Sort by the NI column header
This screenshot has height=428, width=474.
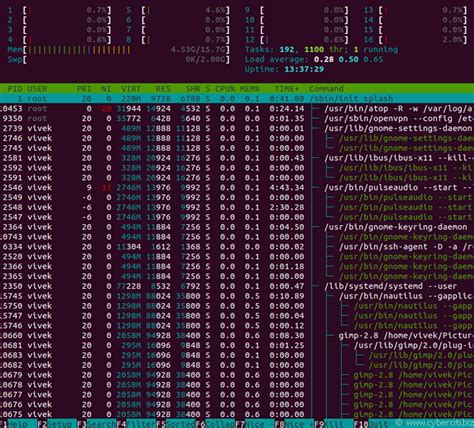pos(106,89)
